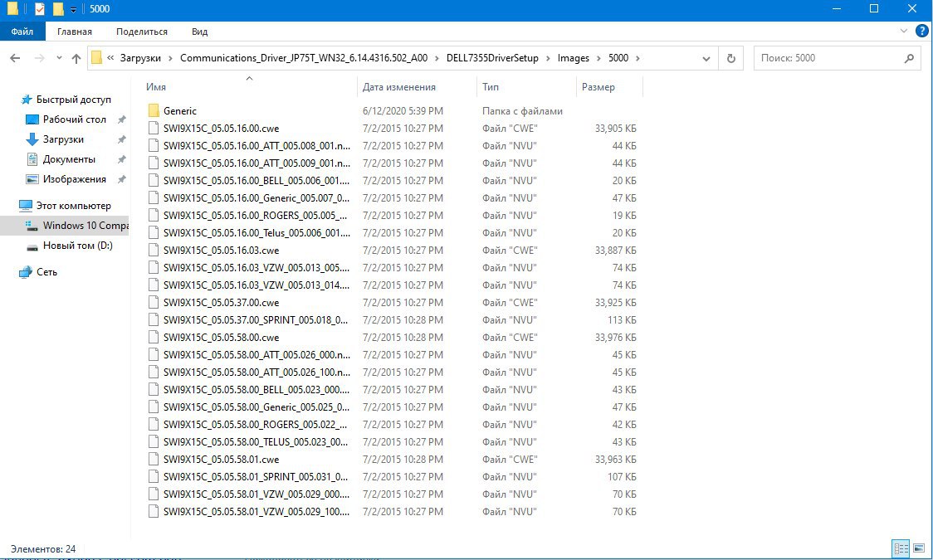
Task: Open the recent locations dropdown arrow
Action: pos(59,58)
